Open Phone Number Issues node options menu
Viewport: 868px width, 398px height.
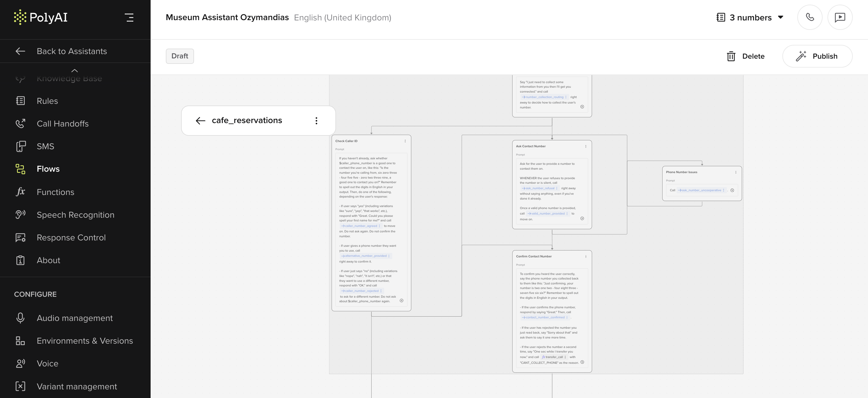pyautogui.click(x=736, y=172)
